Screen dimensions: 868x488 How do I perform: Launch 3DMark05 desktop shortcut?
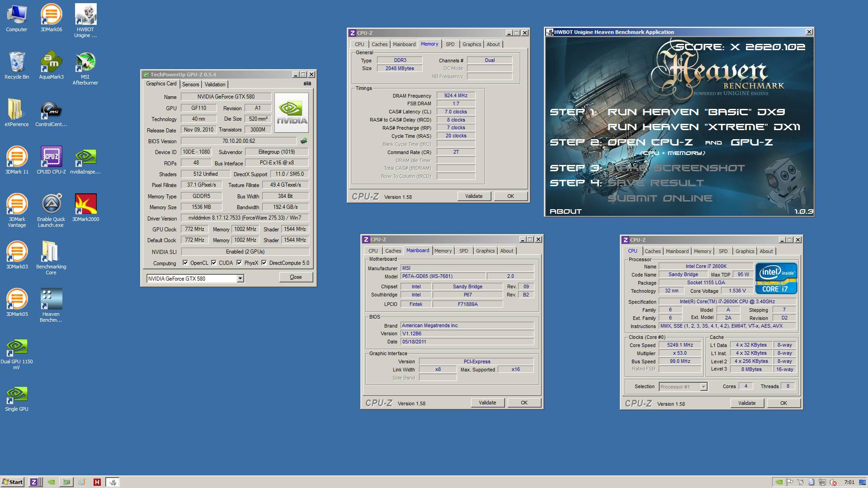pyautogui.click(x=17, y=303)
